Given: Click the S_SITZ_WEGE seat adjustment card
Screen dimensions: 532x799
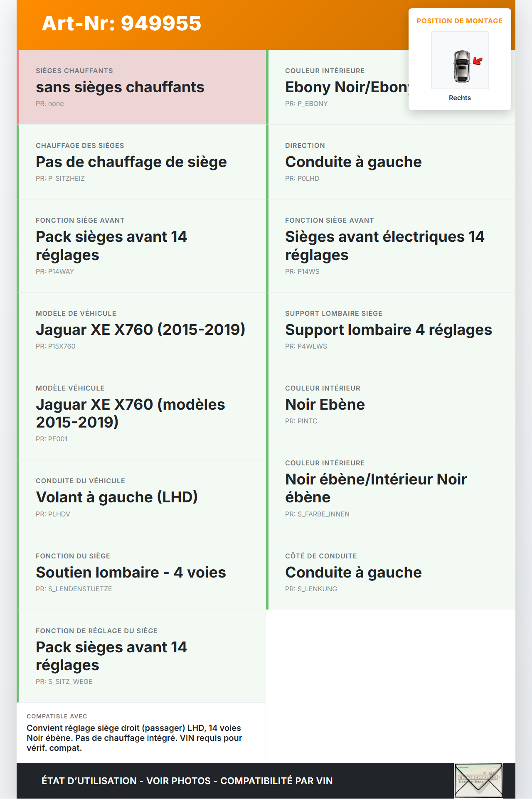Looking at the screenshot, I should click(x=141, y=656).
